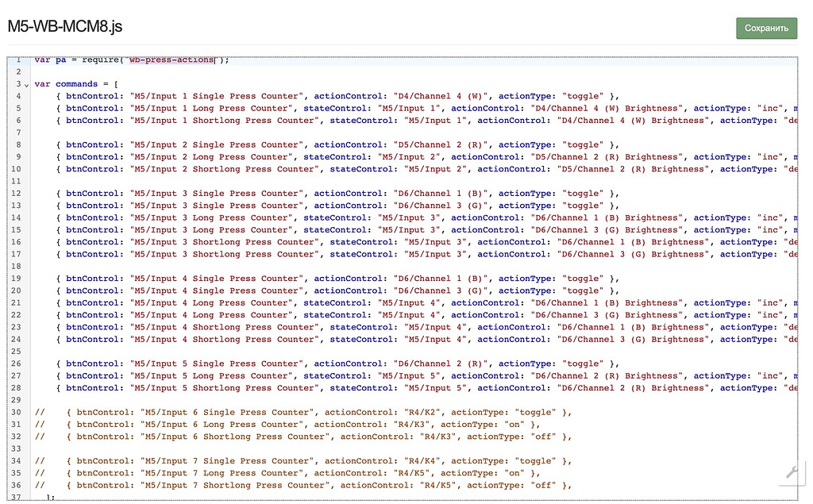Click the empty line 25 in editor
This screenshot has width=813, height=504.
(x=318, y=352)
